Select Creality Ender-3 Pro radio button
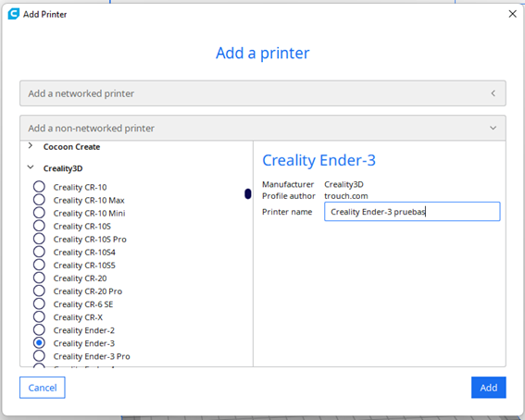Viewport: 525px width, 420px height. click(39, 356)
